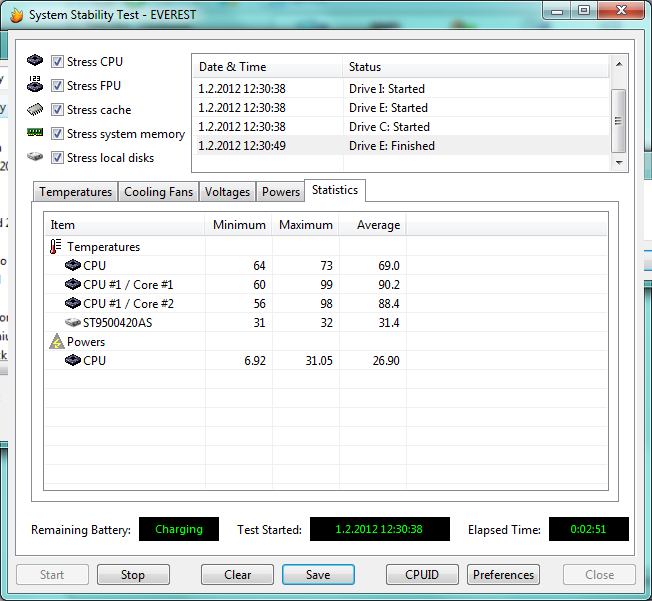Open Preferences
Viewport: 652px width, 601px height.
point(503,575)
